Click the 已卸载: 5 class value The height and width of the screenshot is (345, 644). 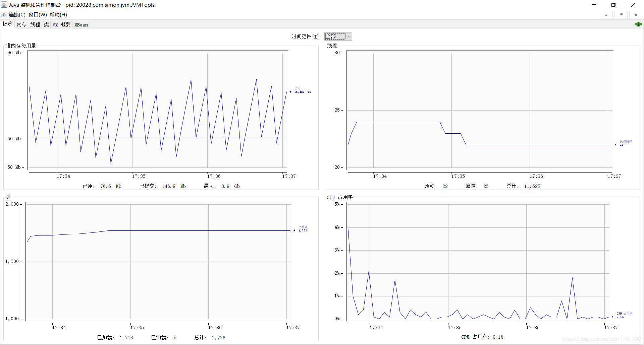164,338
